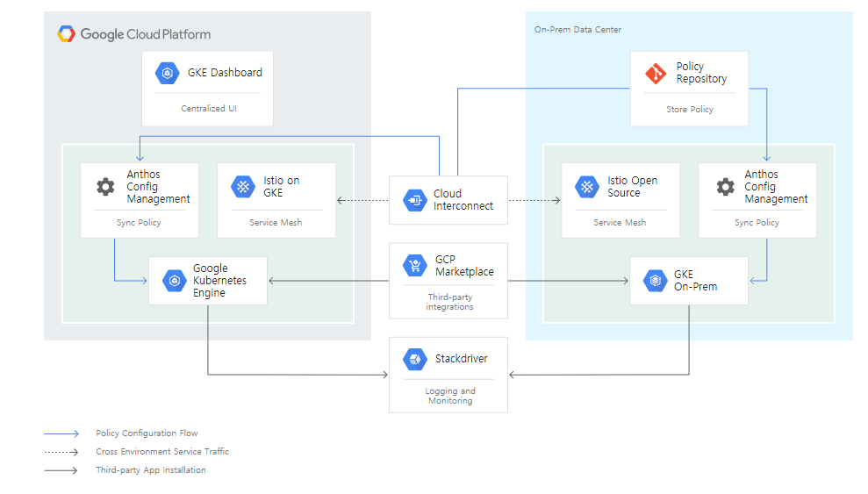
Task: Click the gray arrow beside Third-party App Installation legend
Action: (61, 471)
